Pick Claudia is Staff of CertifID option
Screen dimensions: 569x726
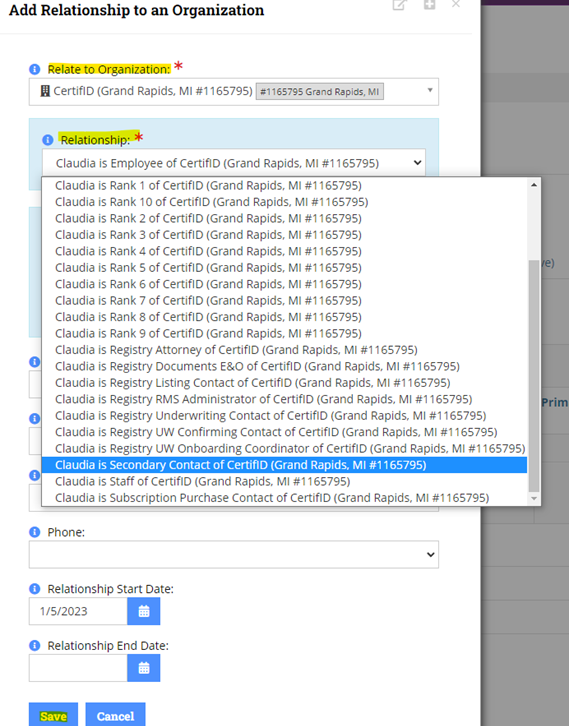pos(284,482)
